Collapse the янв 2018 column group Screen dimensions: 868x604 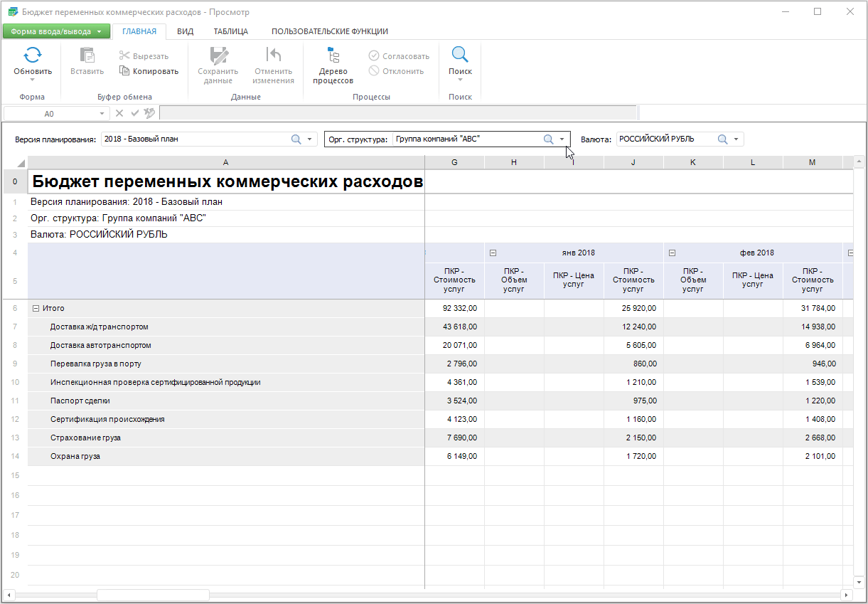tap(493, 253)
